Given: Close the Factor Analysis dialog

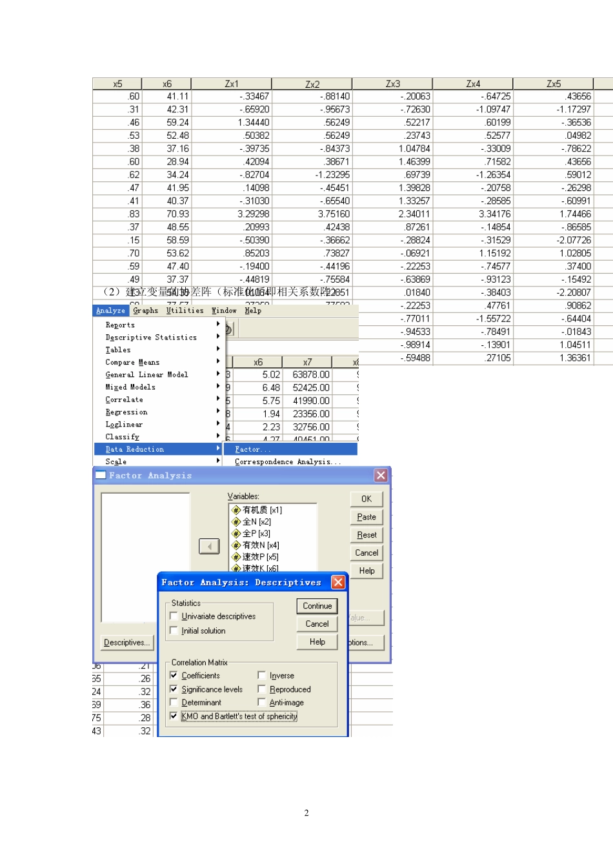Looking at the screenshot, I should tap(381, 476).
